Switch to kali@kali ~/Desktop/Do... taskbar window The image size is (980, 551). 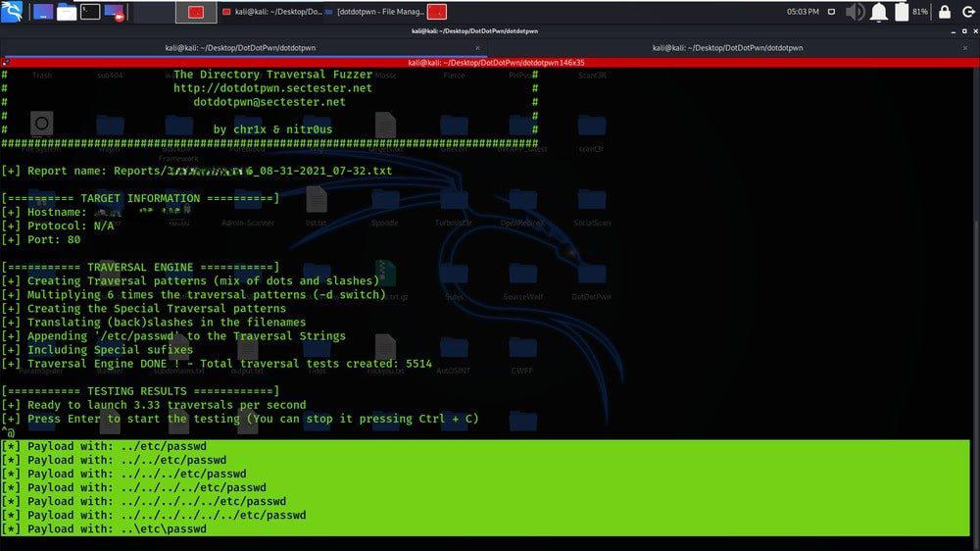[271, 12]
